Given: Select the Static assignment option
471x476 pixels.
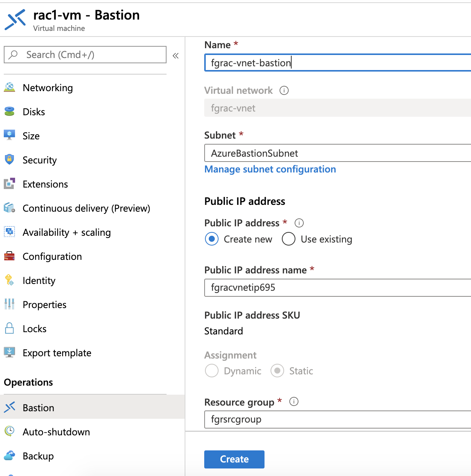Looking at the screenshot, I should pyautogui.click(x=277, y=371).
